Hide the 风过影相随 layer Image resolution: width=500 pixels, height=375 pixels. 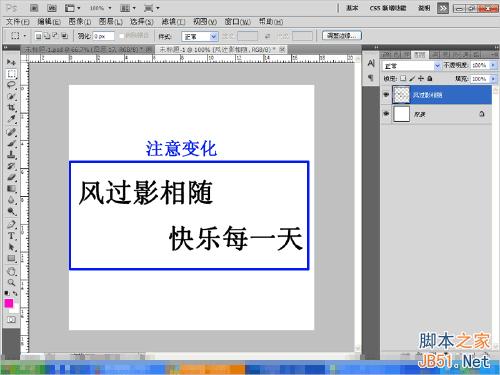pos(386,95)
